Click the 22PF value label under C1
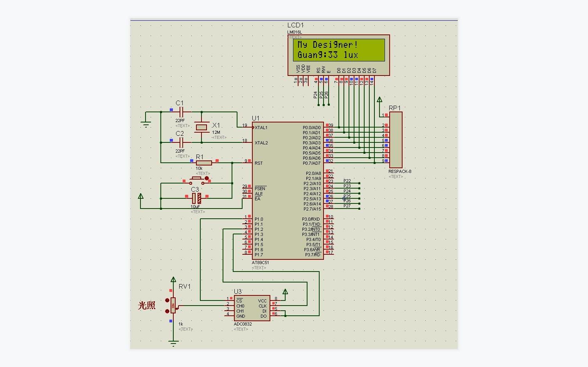 pyautogui.click(x=180, y=121)
